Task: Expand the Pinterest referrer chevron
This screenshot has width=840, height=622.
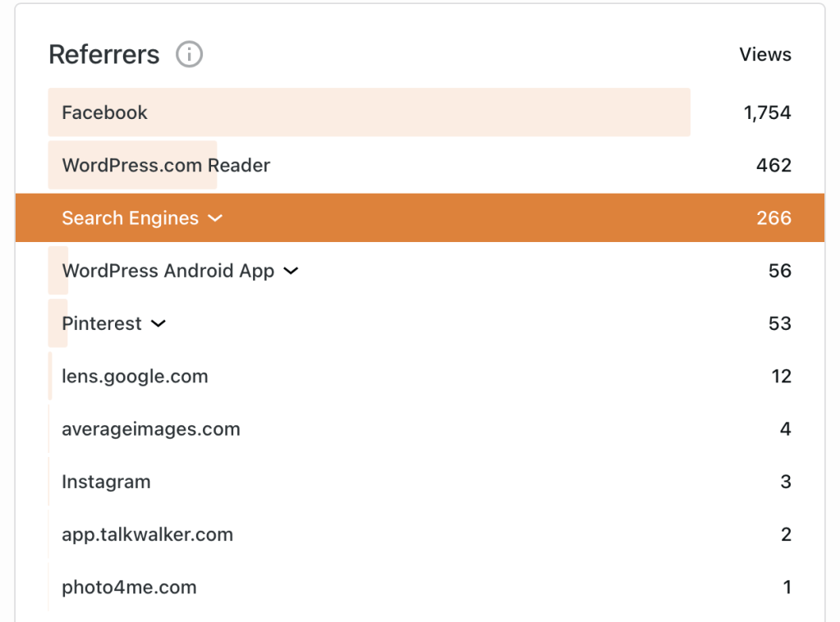Action: click(x=158, y=323)
